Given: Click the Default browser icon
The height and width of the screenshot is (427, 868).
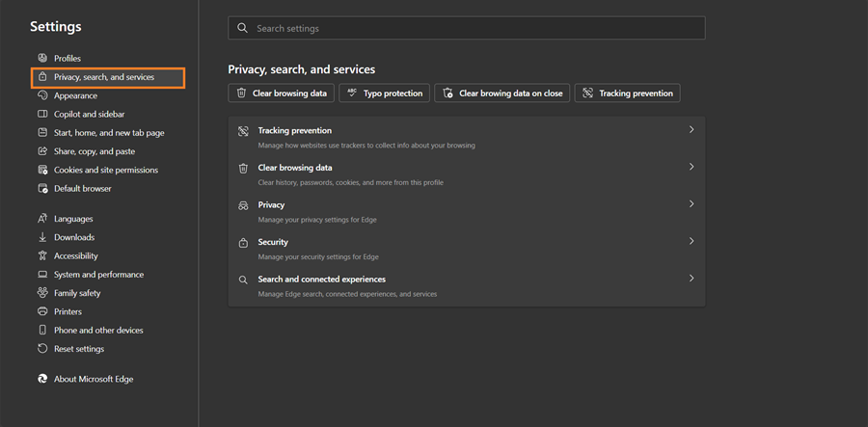Looking at the screenshot, I should (42, 189).
